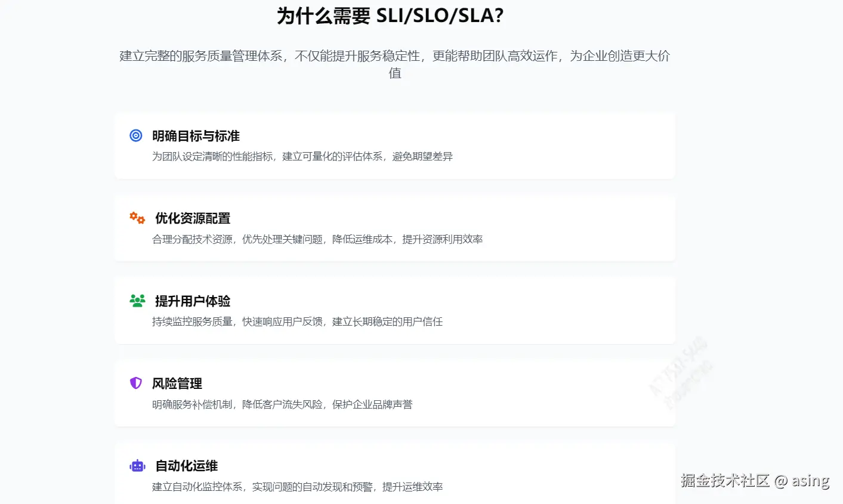
Task: Click the description 建立自动化监控体系
Action: point(297,487)
